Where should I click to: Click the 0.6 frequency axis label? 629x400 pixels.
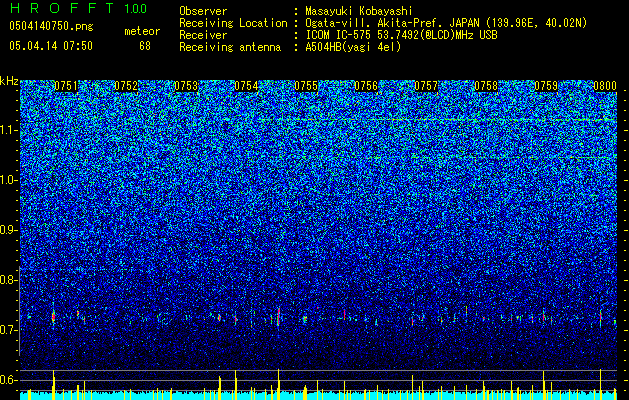point(8,380)
